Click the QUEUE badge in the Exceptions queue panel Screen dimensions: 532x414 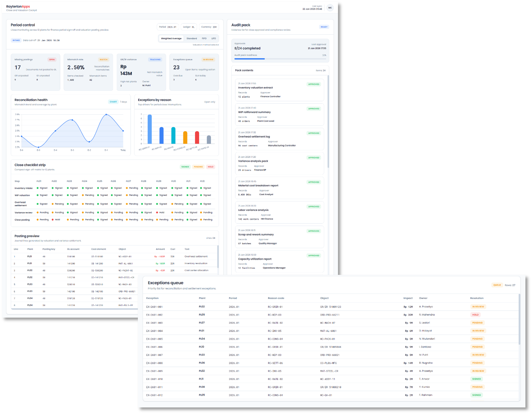pos(497,285)
